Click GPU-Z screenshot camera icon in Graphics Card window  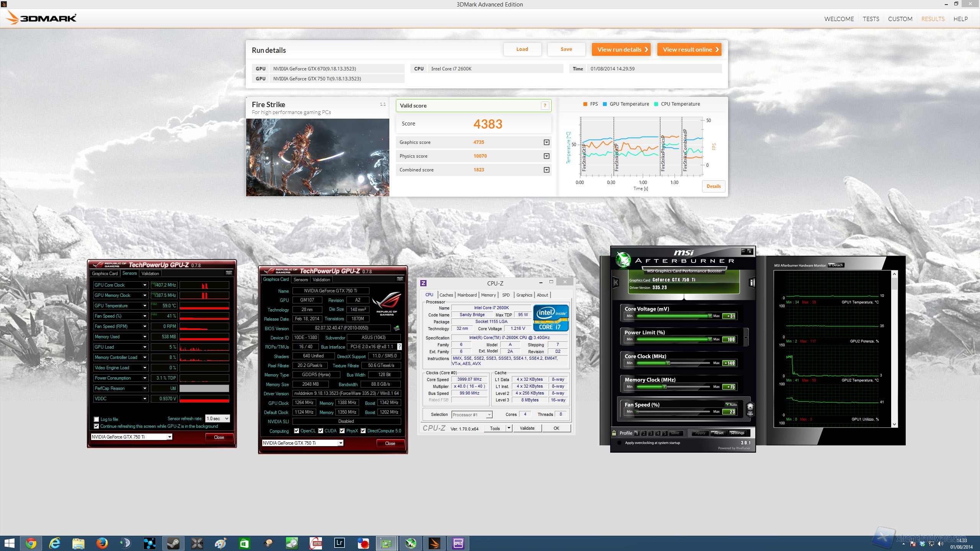[x=400, y=279]
